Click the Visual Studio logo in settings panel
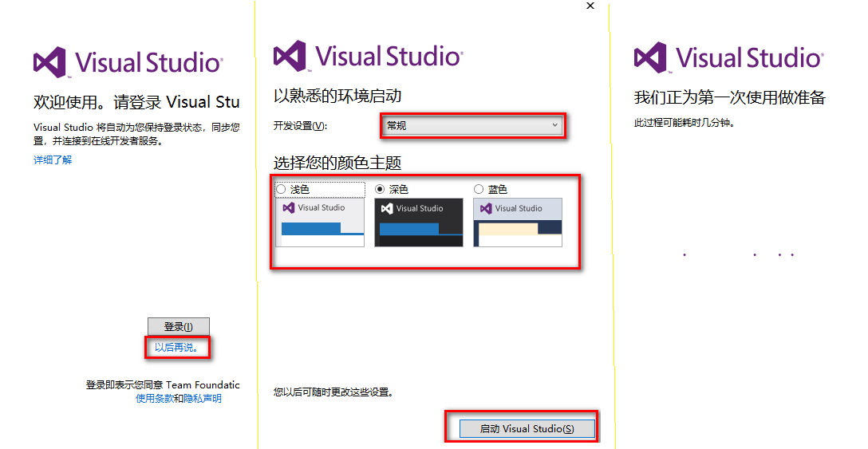The height and width of the screenshot is (449, 868). tap(368, 56)
